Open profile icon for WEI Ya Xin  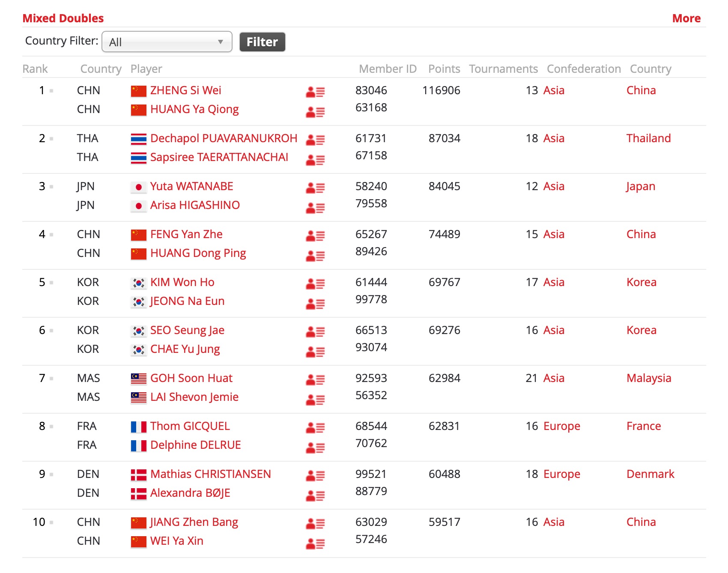[x=315, y=544]
